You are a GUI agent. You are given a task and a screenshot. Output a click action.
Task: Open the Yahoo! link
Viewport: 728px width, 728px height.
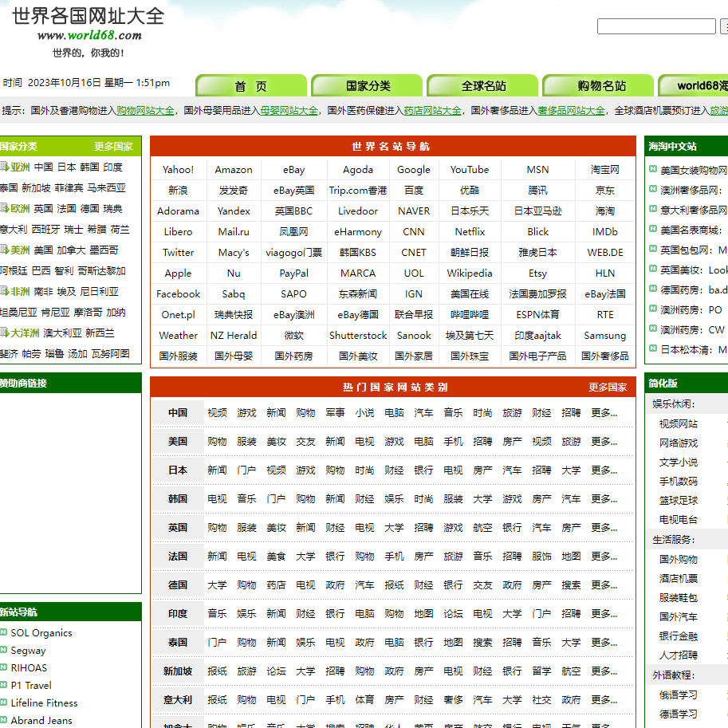pyautogui.click(x=179, y=170)
